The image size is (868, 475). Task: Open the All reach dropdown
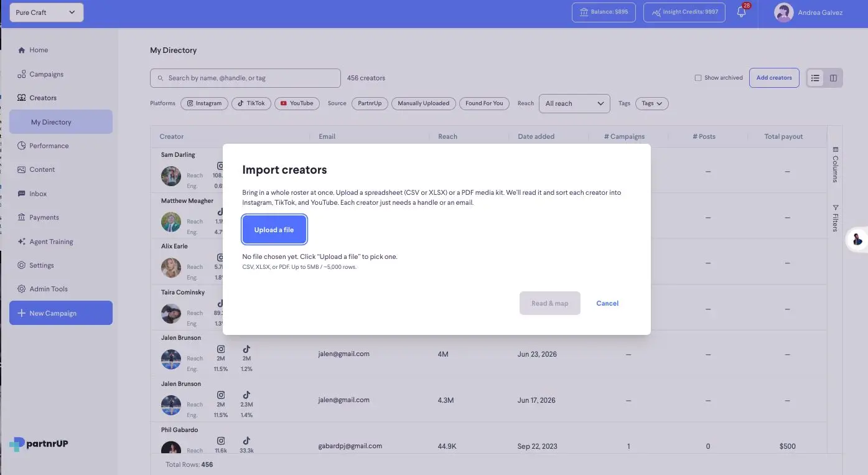pos(574,103)
